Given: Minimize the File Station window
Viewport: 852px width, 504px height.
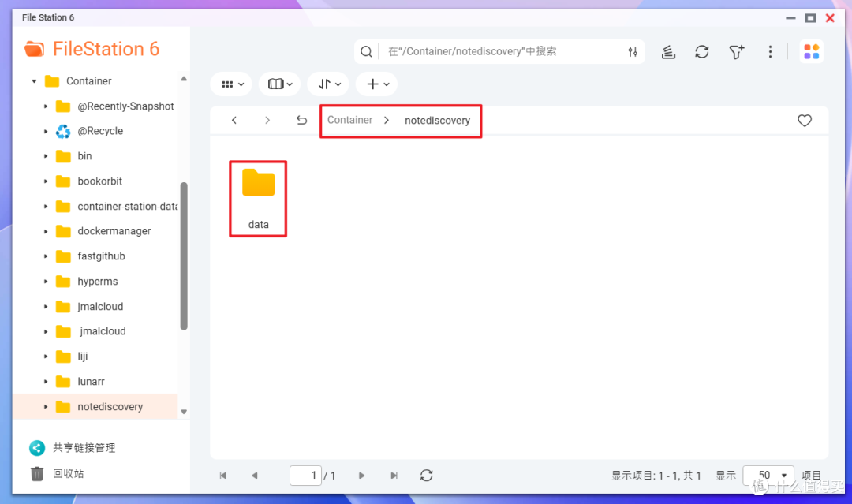Looking at the screenshot, I should pyautogui.click(x=790, y=18).
